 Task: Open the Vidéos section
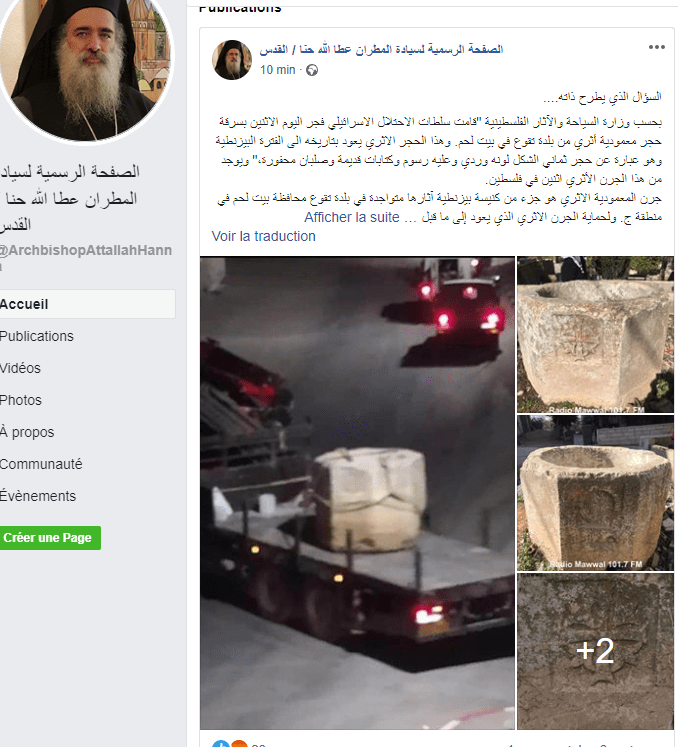coord(20,368)
